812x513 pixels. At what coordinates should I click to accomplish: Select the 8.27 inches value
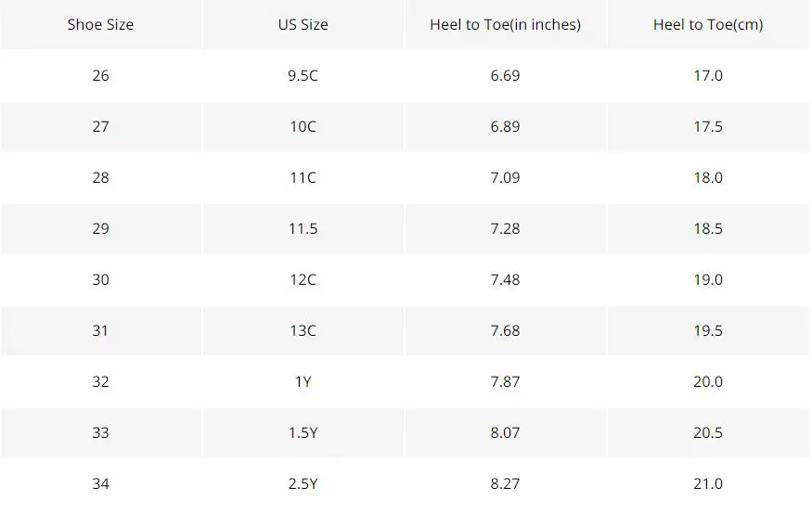[506, 483]
